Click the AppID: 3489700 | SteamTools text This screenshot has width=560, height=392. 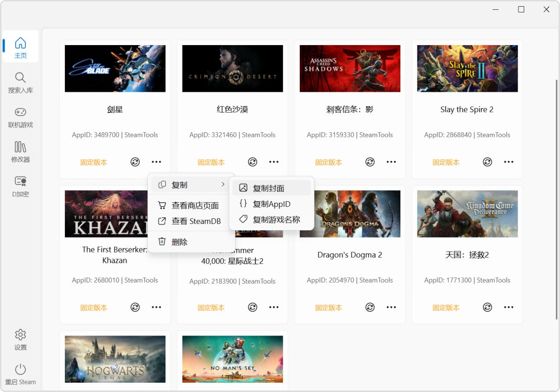click(x=115, y=135)
